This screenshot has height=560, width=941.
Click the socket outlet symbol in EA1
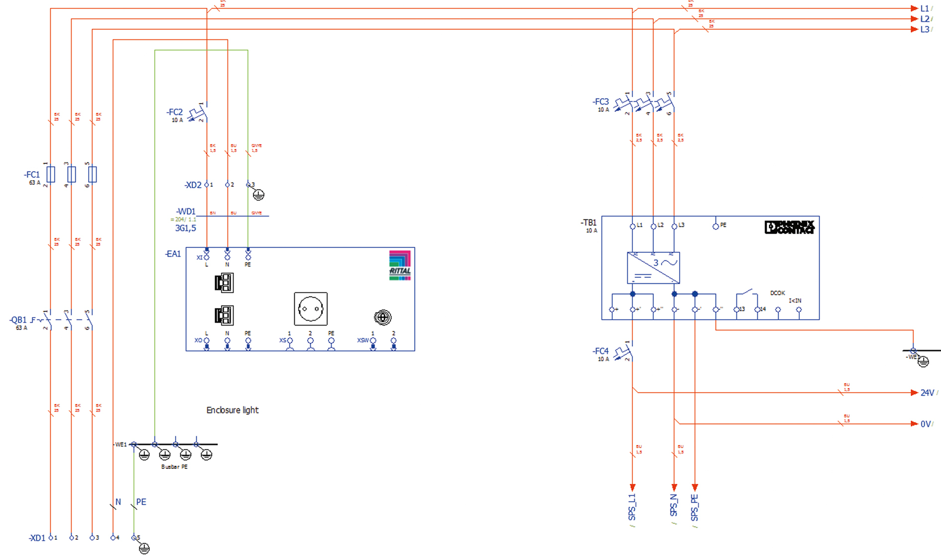pos(311,309)
